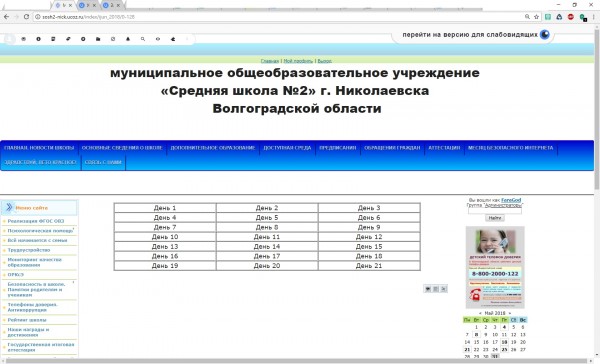Viewport: 600px width, 364px height.
Task: Open АТТЕСТАЦИЯ navigation item
Action: tap(444, 148)
